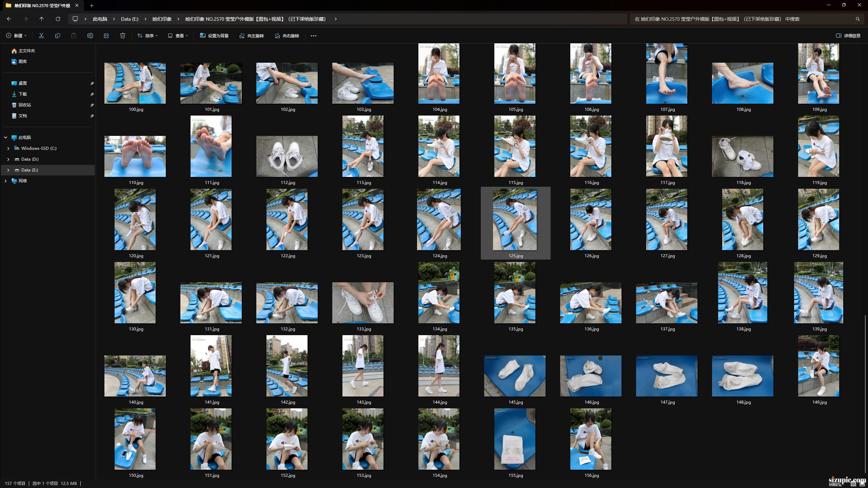
Task: Click the 向右旋转 rotate right button
Action: pos(287,36)
